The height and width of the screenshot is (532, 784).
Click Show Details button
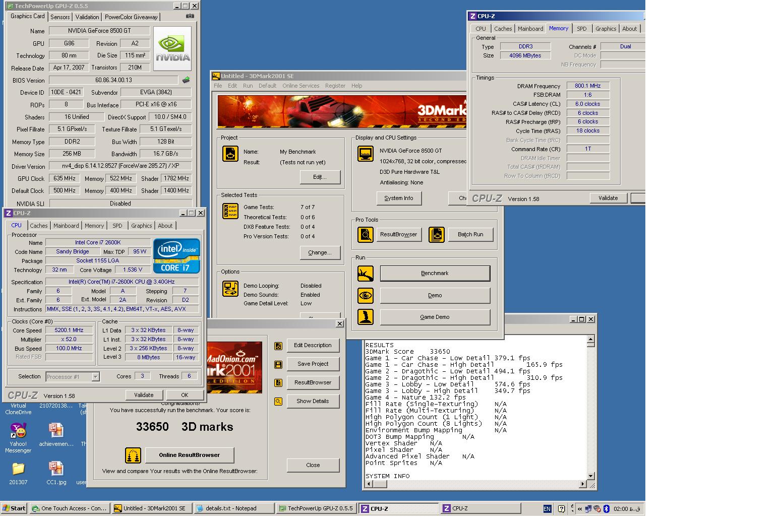(313, 402)
